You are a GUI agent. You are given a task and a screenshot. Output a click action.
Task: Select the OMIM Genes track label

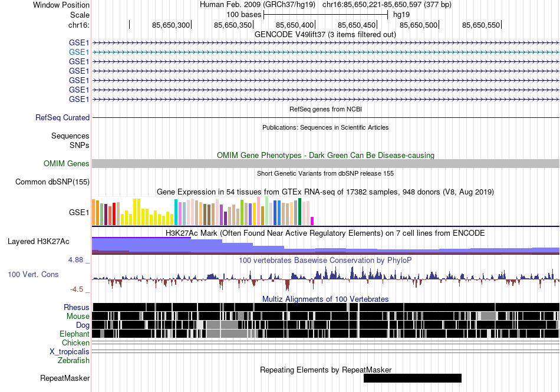[67, 163]
